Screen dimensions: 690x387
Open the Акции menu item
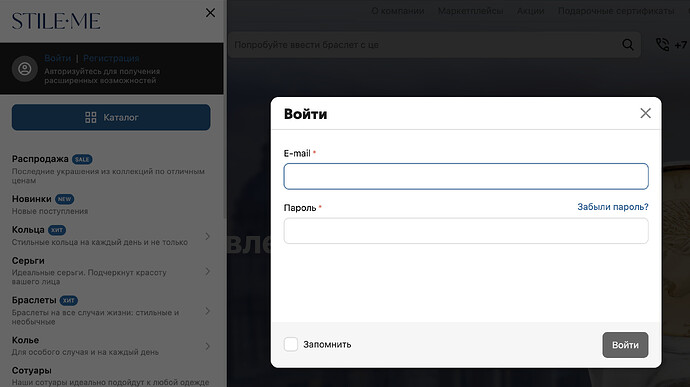pos(530,11)
